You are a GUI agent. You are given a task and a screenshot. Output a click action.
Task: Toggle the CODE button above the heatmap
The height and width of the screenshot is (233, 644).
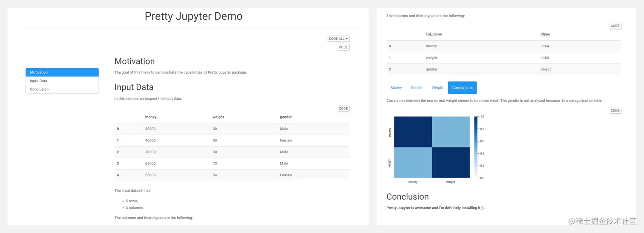(x=615, y=111)
